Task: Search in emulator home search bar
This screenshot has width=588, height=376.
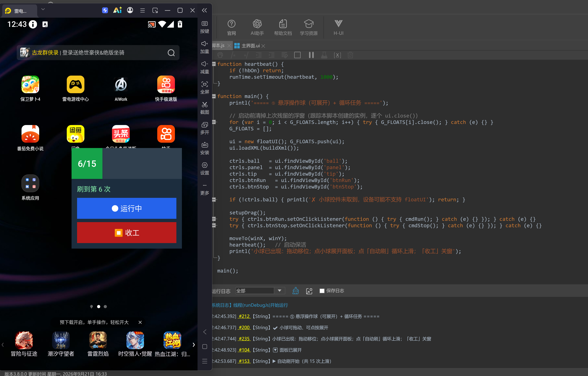Action: (98, 53)
